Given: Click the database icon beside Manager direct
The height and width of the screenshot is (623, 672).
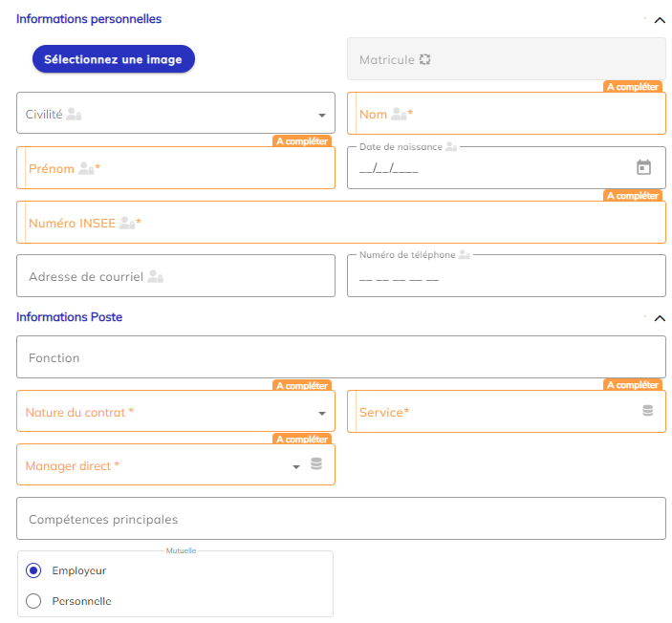Looking at the screenshot, I should pos(316,465).
